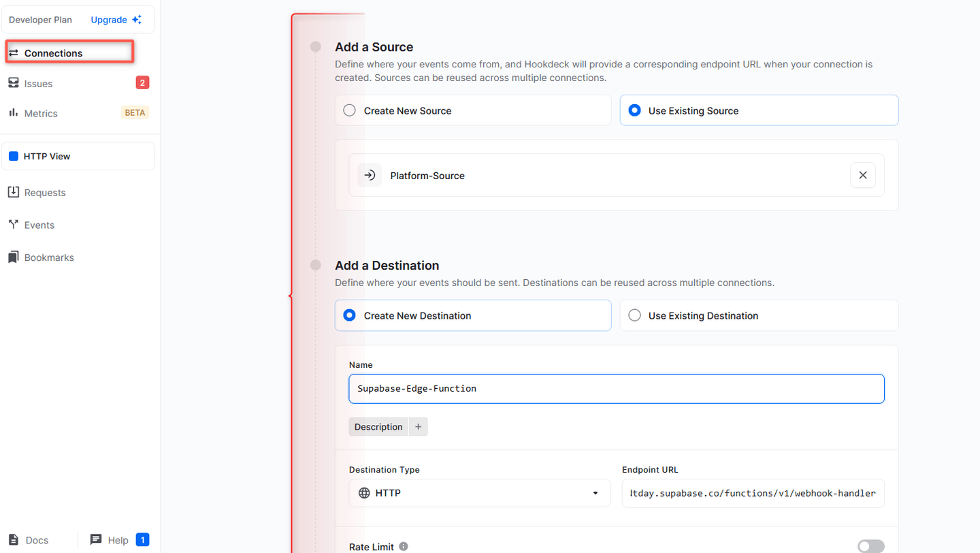Choose Use Existing Destination option
This screenshot has height=553, width=980.
[x=634, y=315]
